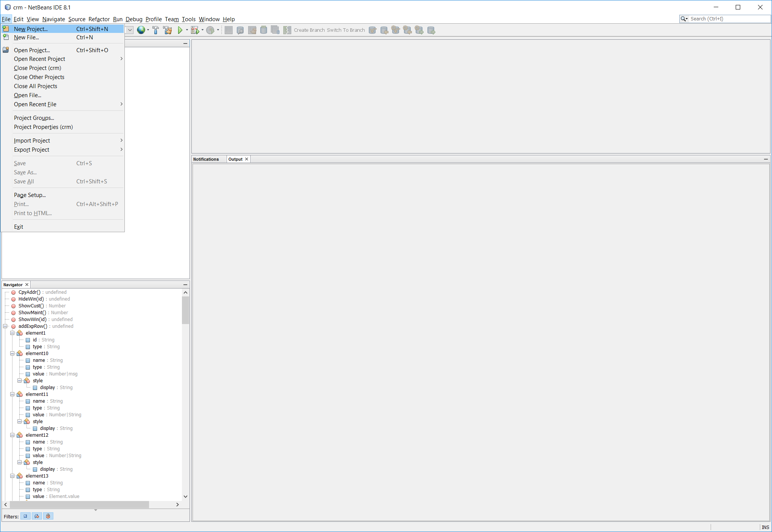Open the Window menu
Viewport: 772px width, 532px height.
[x=209, y=19]
